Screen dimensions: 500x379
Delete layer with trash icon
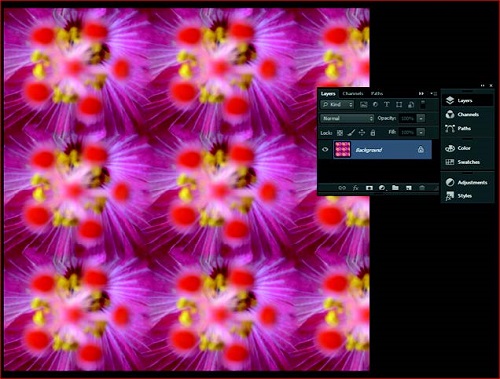click(422, 188)
